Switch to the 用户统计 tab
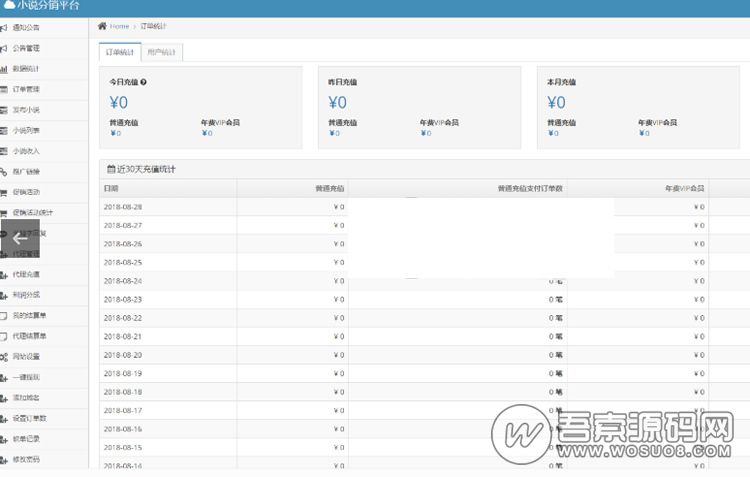750x477 pixels. pos(160,52)
